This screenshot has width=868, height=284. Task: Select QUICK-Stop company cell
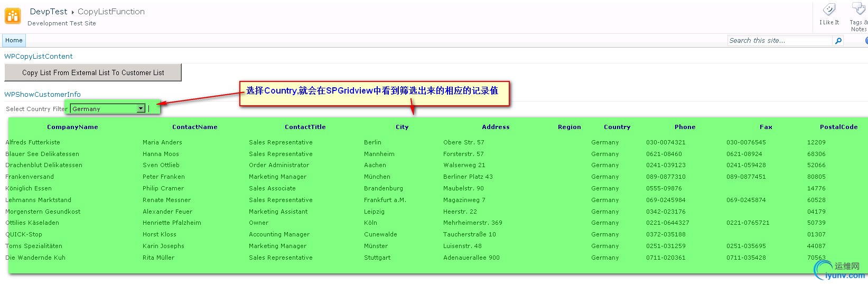[x=24, y=234]
